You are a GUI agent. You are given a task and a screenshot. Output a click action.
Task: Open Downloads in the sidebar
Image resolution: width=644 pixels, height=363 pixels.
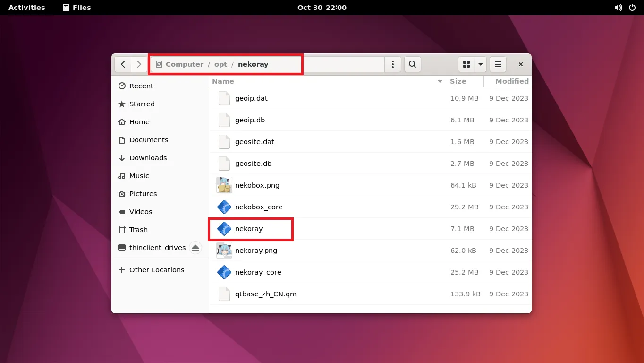coord(160,158)
